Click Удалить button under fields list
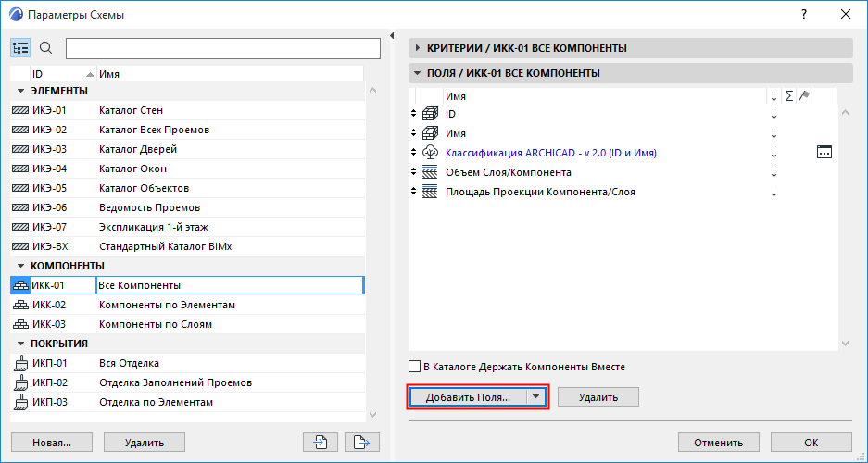The height and width of the screenshot is (463, 868). 598,397
